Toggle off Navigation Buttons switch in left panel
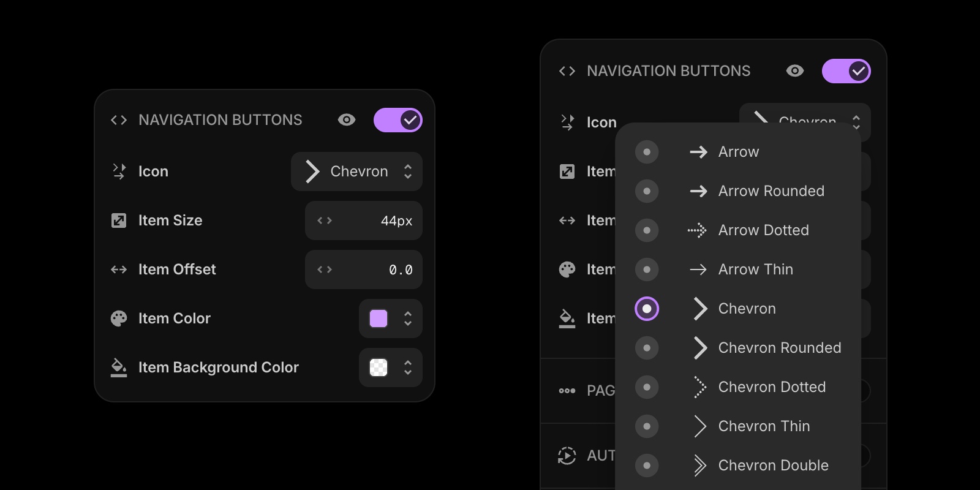Screen dimensions: 980x490 coord(398,120)
